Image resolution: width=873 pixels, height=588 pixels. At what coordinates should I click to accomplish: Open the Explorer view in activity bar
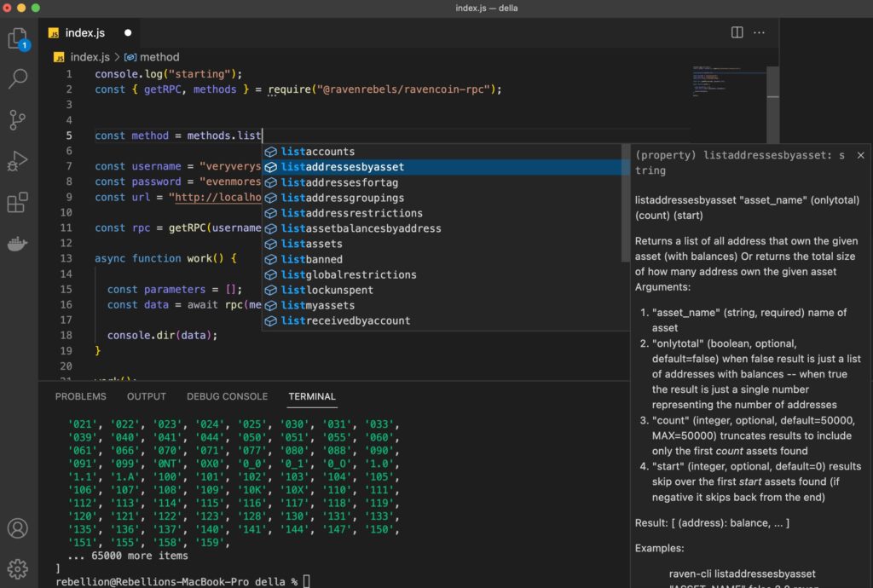click(18, 39)
